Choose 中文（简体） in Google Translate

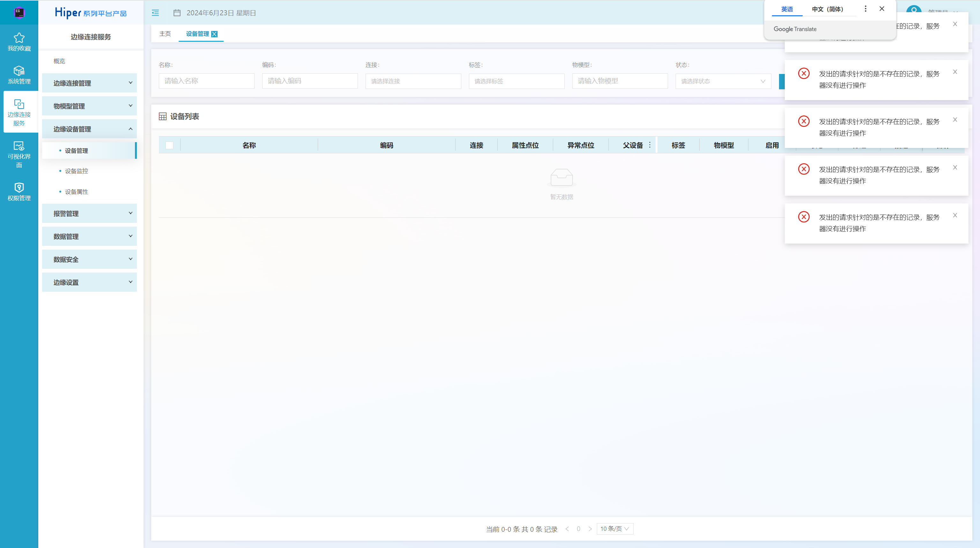click(x=828, y=9)
